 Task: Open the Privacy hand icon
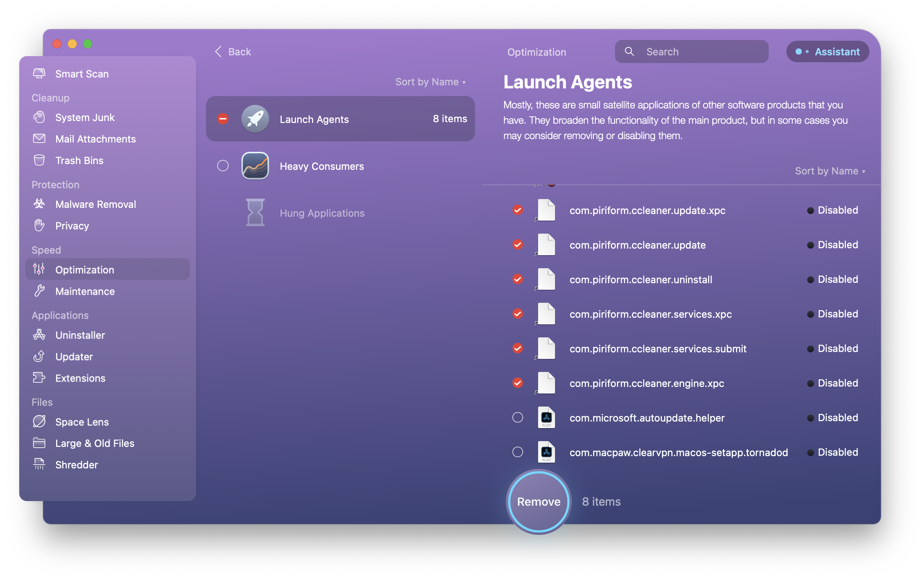pos(39,226)
